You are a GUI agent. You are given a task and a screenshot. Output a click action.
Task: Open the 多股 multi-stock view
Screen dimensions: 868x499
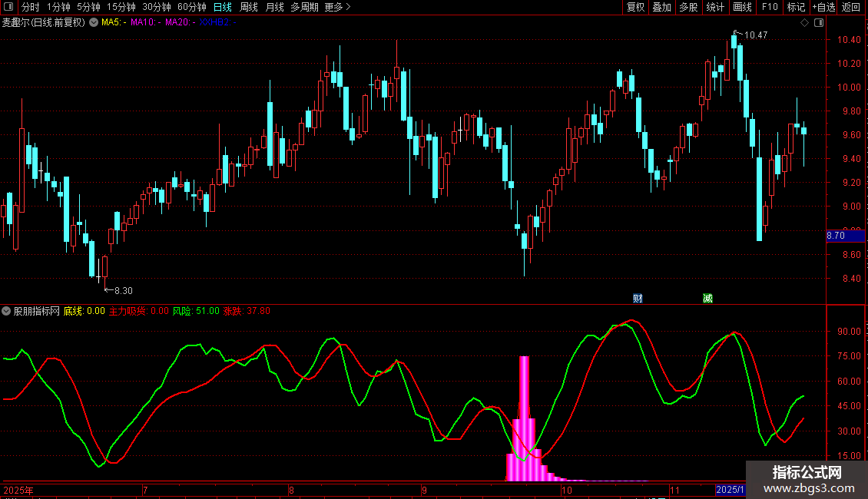689,7
